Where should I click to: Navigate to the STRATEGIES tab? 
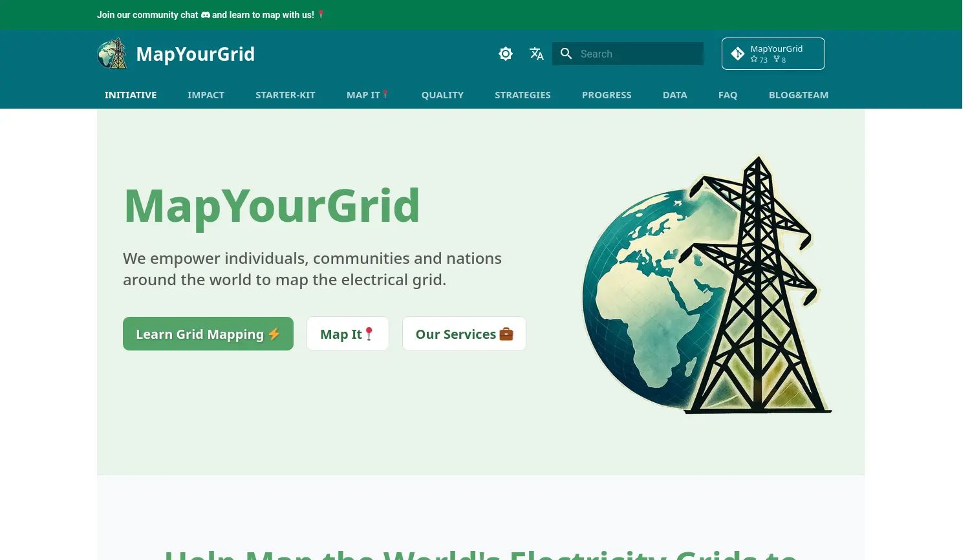(x=523, y=95)
